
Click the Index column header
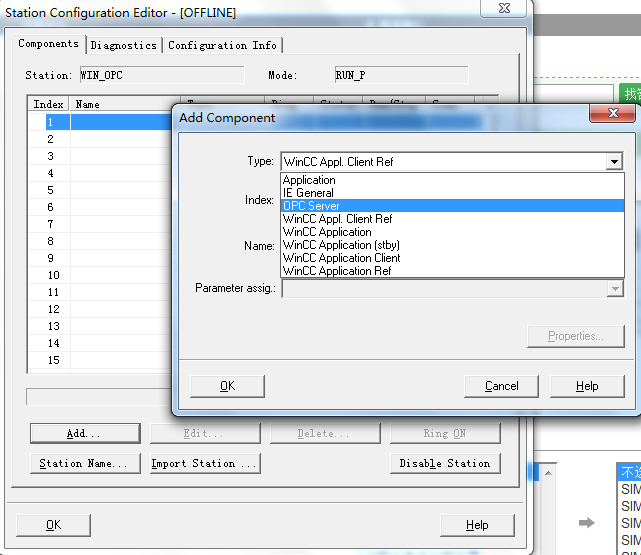[48, 104]
